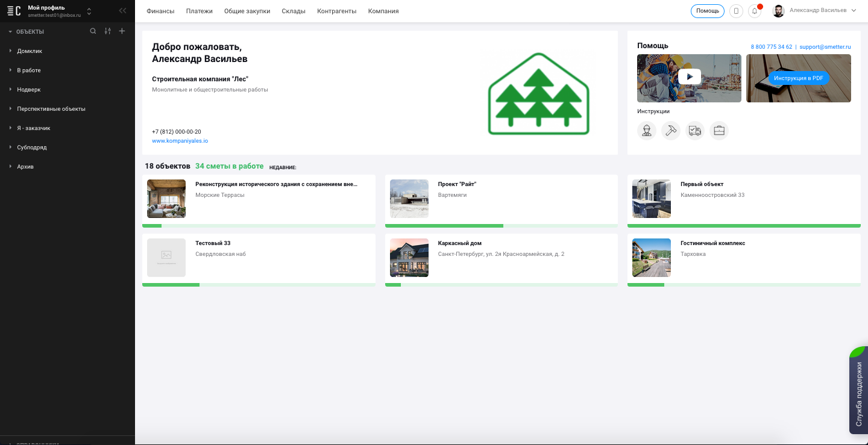The image size is (868, 445).
Task: Open the Мой профиль account switcher
Action: [x=89, y=11]
